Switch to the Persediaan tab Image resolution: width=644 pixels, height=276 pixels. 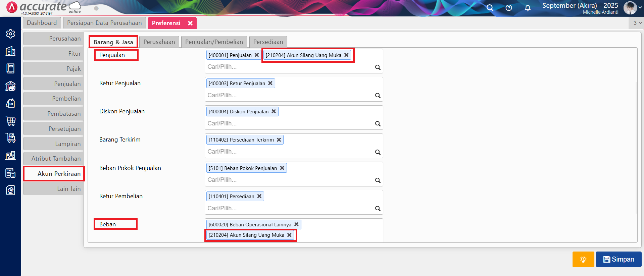(268, 42)
